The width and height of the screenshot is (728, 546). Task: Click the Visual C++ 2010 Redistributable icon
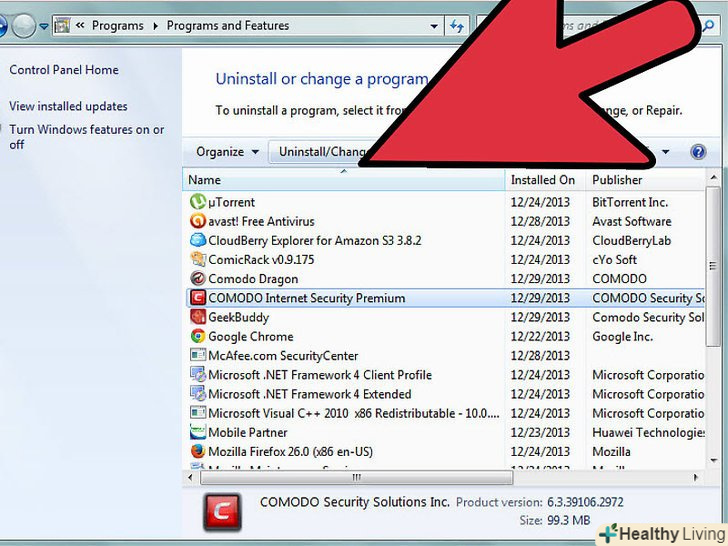[198, 413]
